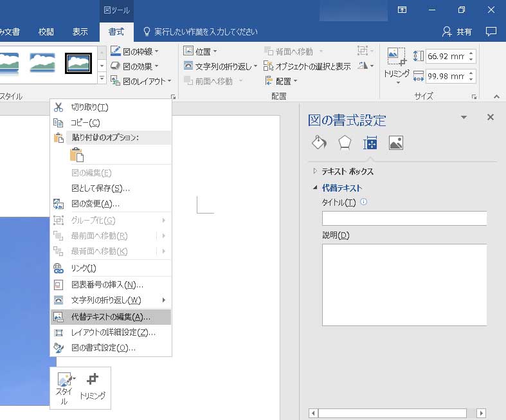Click the paste option clipboard icon
Screen dimensions: 506x420
click(x=77, y=154)
